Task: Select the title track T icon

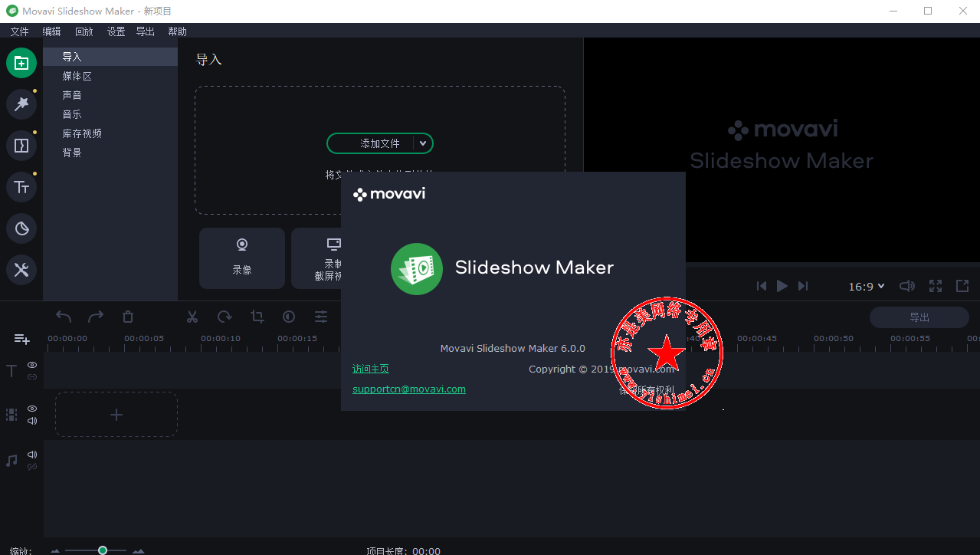Action: pyautogui.click(x=11, y=371)
